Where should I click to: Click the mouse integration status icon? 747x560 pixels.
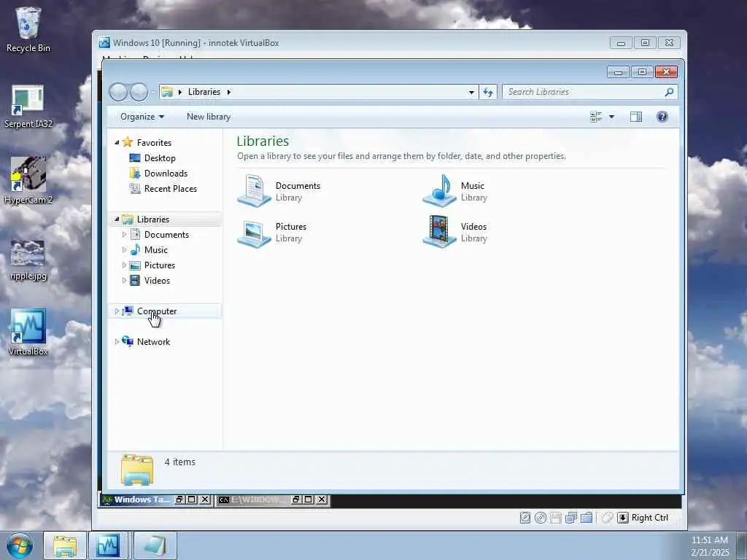(607, 518)
